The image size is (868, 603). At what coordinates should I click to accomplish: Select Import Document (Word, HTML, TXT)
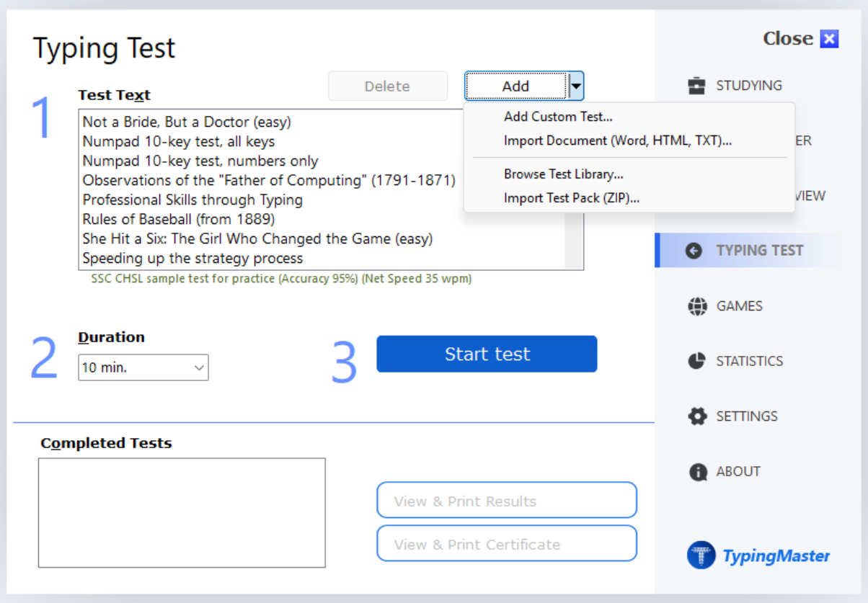(617, 140)
